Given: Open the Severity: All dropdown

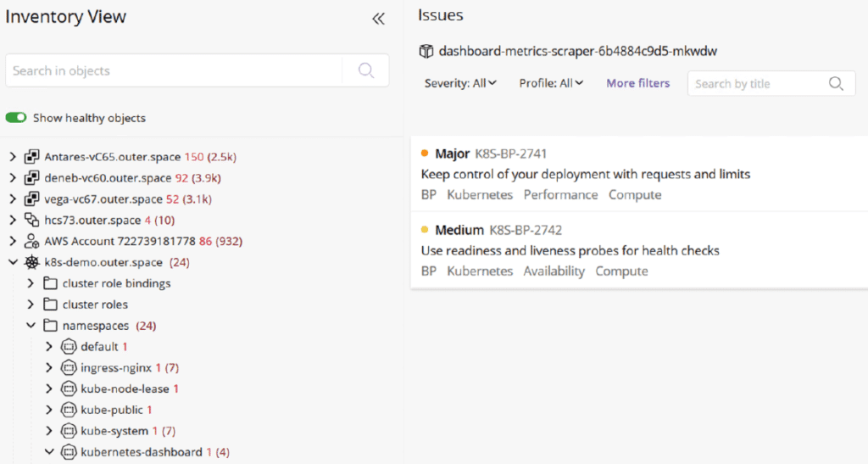Looking at the screenshot, I should point(460,83).
